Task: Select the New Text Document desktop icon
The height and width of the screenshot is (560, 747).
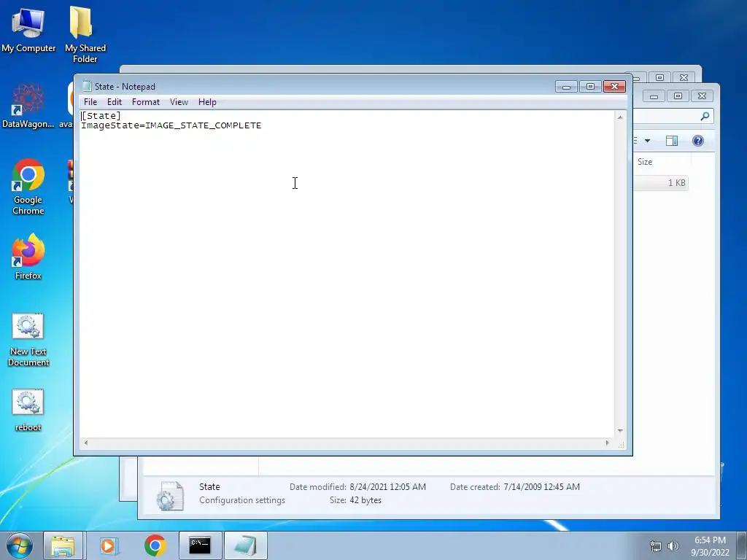Action: click(x=28, y=340)
